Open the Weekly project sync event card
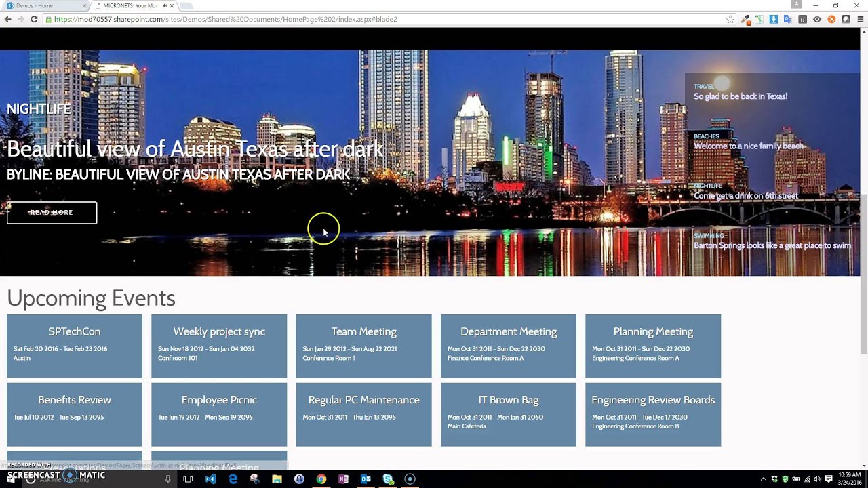Image resolution: width=868 pixels, height=488 pixels. click(219, 346)
